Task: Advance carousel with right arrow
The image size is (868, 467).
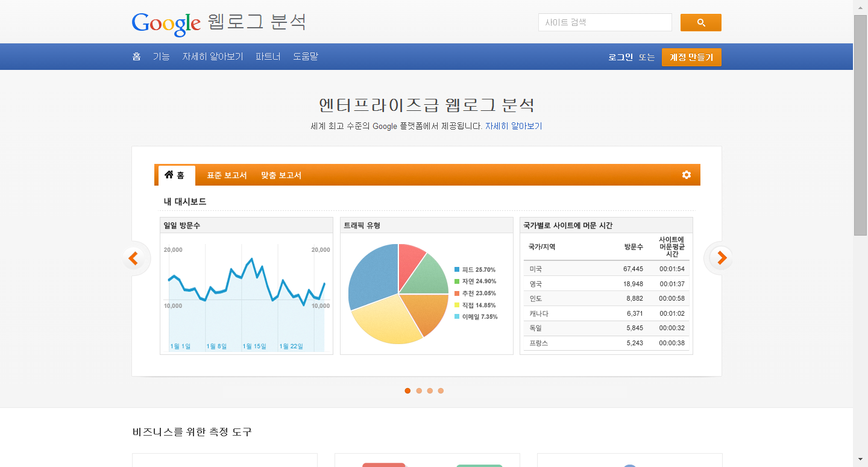Action: coord(721,258)
